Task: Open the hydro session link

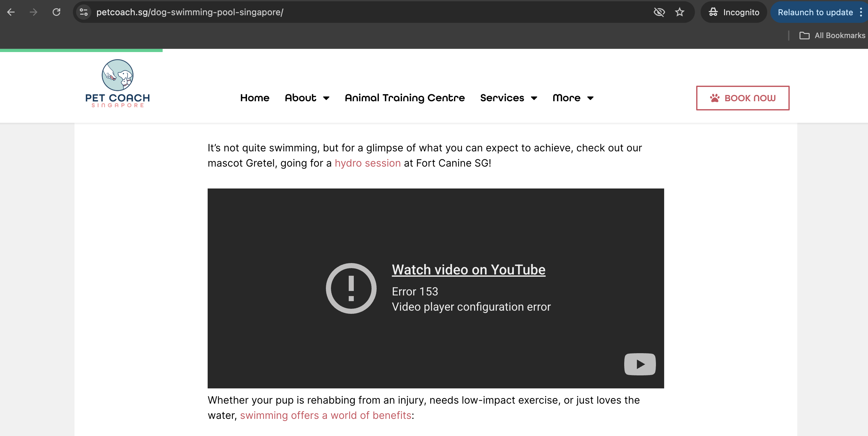Action: 367,163
